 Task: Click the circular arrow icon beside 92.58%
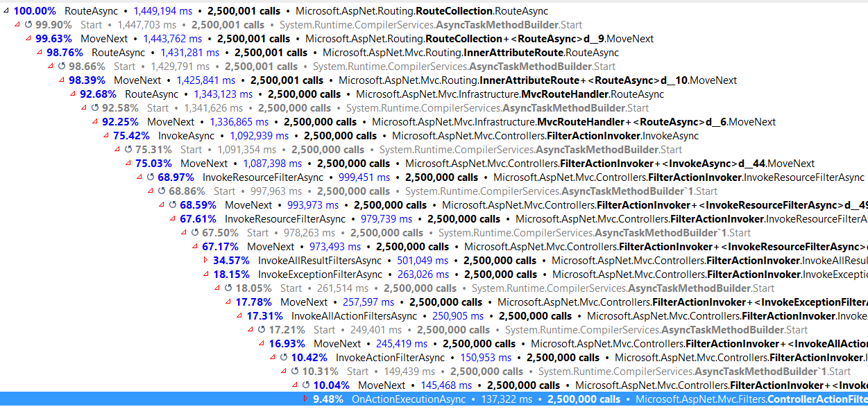tap(95, 108)
